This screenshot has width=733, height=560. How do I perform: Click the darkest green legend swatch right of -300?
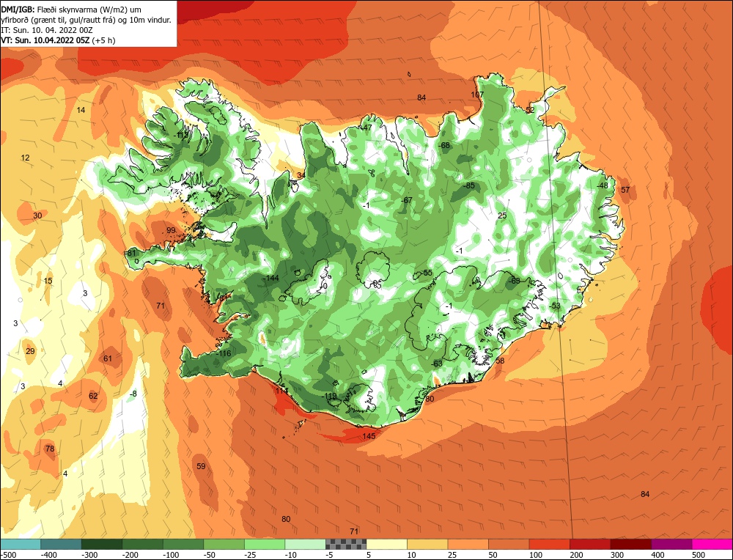pos(102,544)
